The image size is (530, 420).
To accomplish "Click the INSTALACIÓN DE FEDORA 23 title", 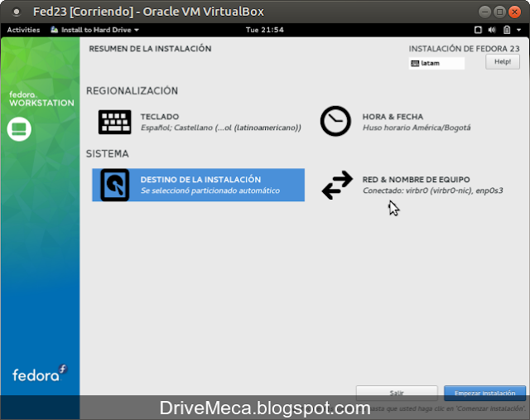I will (x=464, y=49).
